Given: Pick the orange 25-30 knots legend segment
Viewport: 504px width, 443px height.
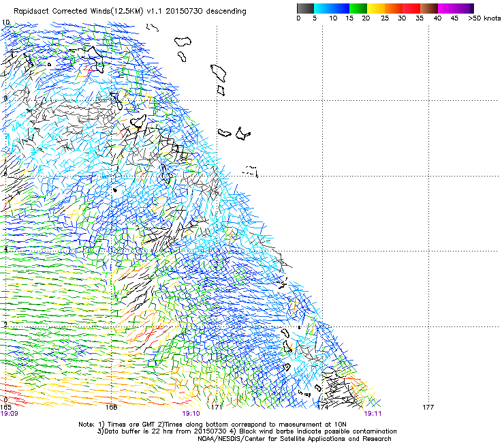Looking at the screenshot, I should [394, 8].
